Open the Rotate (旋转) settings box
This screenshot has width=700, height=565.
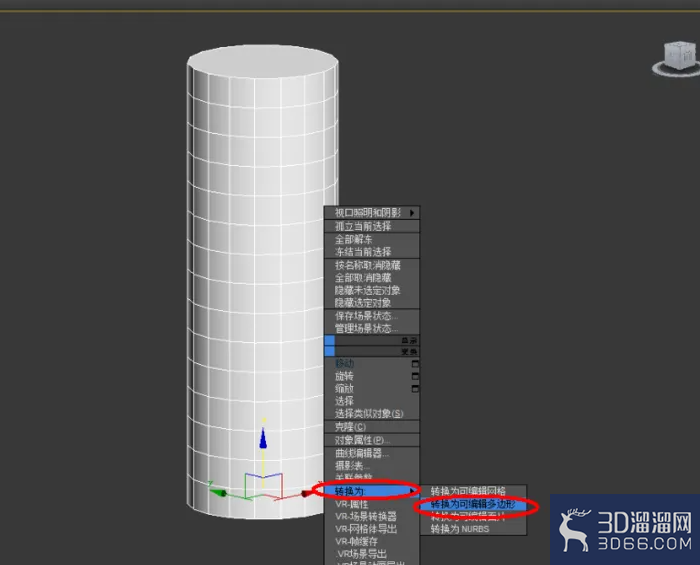point(415,376)
